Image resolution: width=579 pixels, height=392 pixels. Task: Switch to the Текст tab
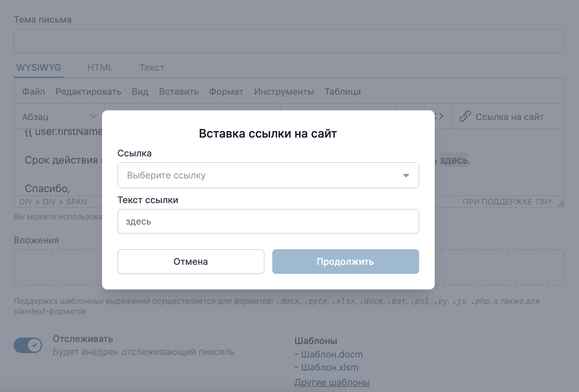pyautogui.click(x=151, y=67)
